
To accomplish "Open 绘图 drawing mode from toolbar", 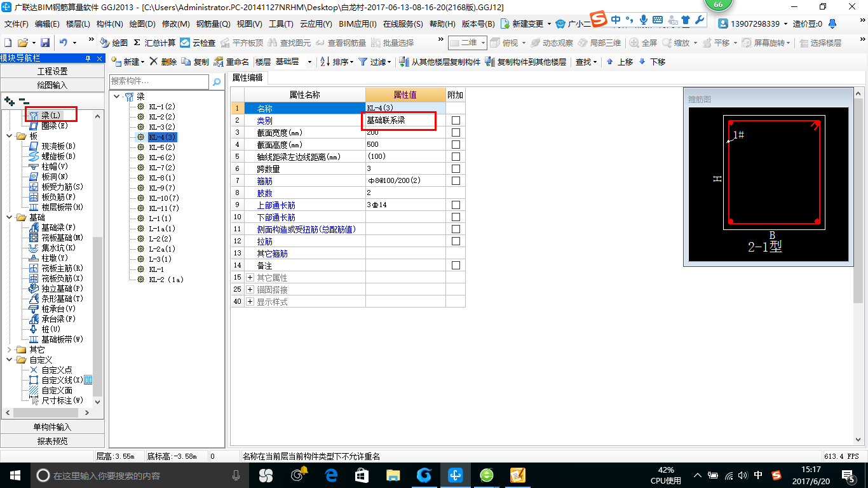I will [114, 43].
